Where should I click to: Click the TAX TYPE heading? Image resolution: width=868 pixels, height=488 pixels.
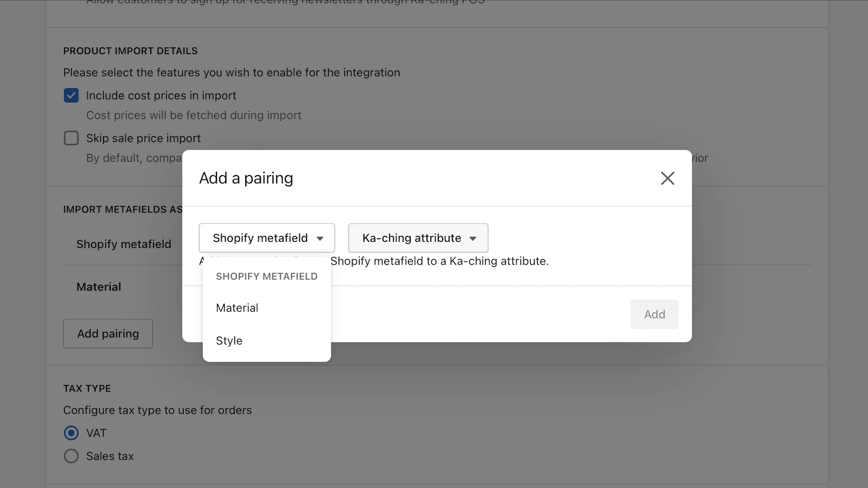coord(87,389)
